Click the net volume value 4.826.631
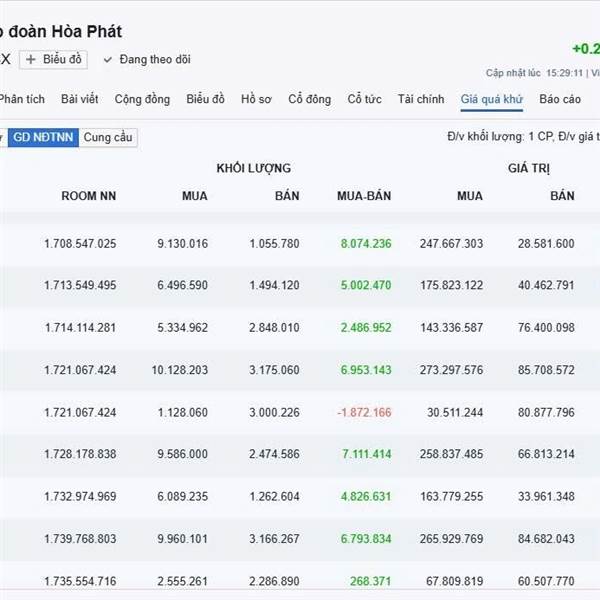This screenshot has width=600, height=600. tap(366, 497)
